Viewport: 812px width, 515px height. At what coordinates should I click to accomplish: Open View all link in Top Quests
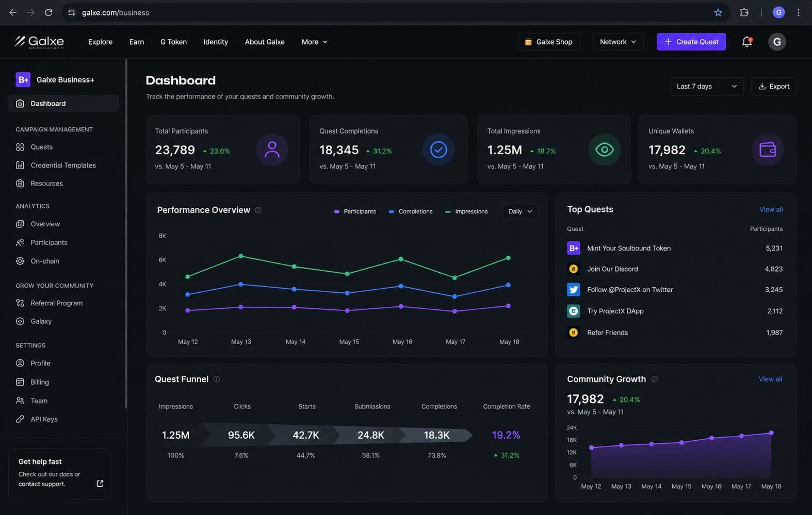771,209
